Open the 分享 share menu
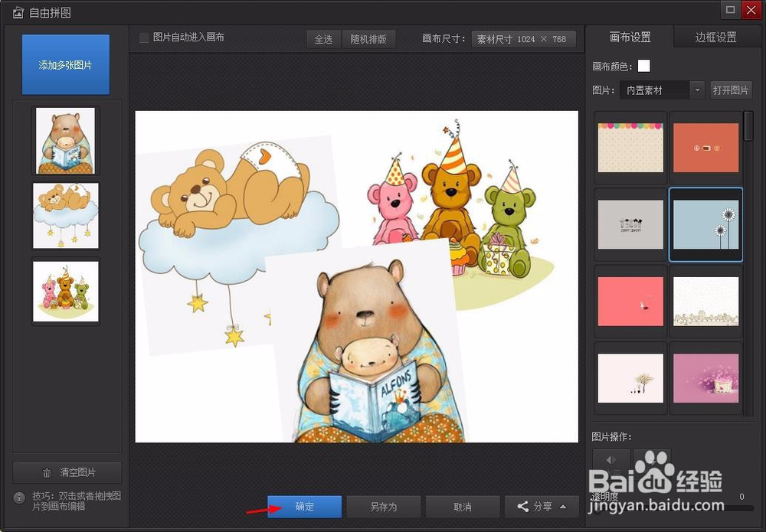This screenshot has width=766, height=532. (542, 507)
